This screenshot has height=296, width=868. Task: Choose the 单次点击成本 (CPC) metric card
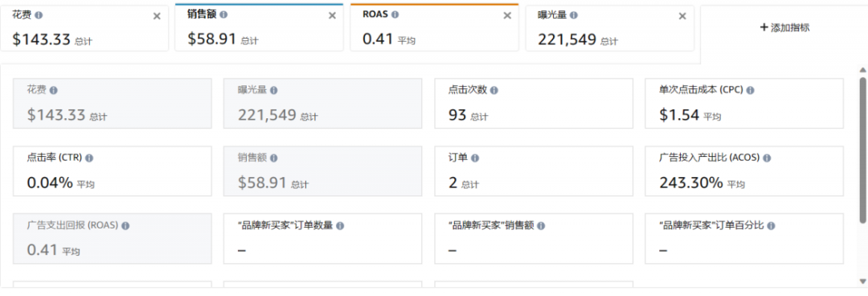(x=744, y=103)
